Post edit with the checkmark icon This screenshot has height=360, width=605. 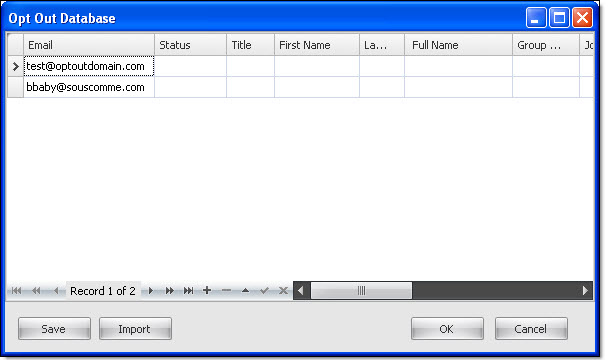264,291
